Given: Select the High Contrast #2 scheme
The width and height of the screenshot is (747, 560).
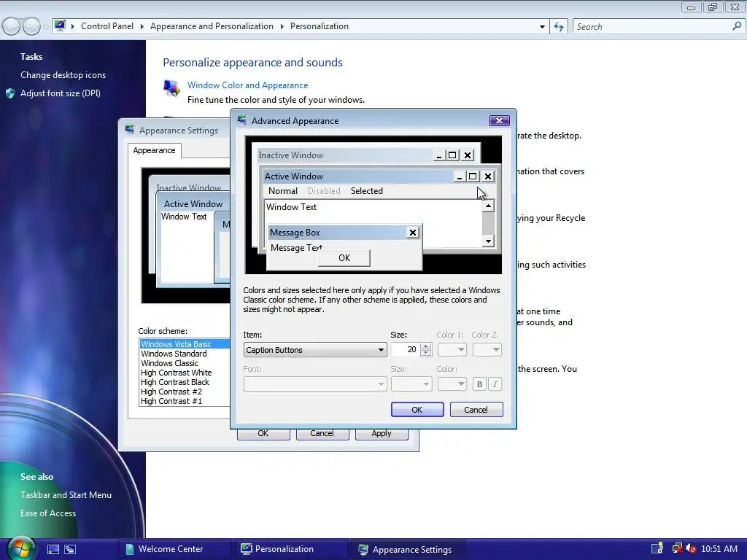Looking at the screenshot, I should pyautogui.click(x=185, y=392).
